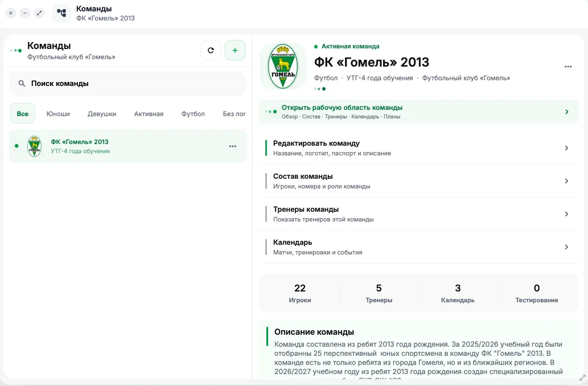The image size is (588, 386).
Task: Open Состав команды section
Action: 418,181
